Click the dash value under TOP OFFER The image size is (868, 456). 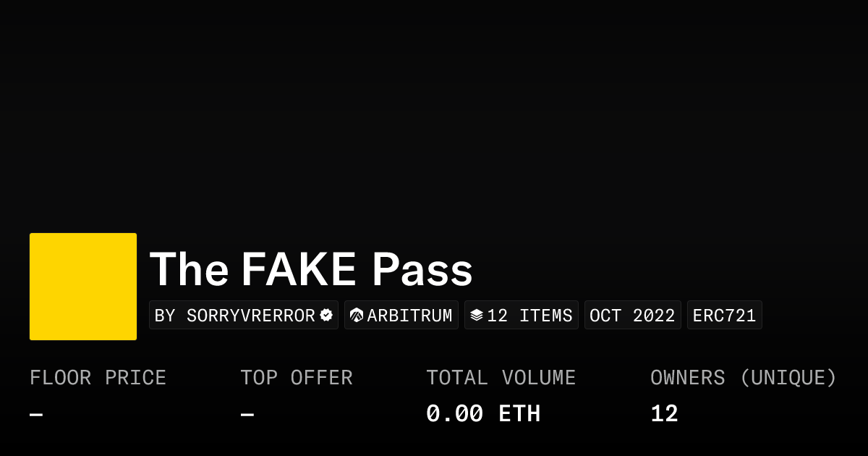(247, 415)
